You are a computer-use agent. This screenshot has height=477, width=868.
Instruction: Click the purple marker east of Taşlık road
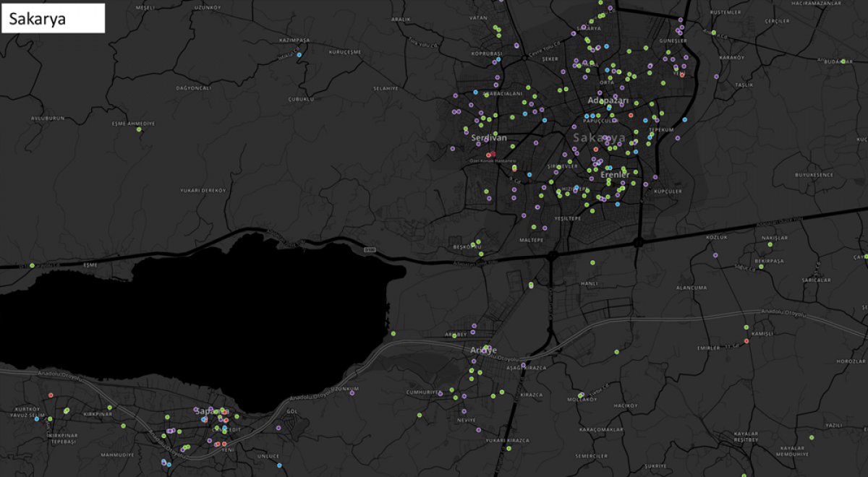coord(716,76)
